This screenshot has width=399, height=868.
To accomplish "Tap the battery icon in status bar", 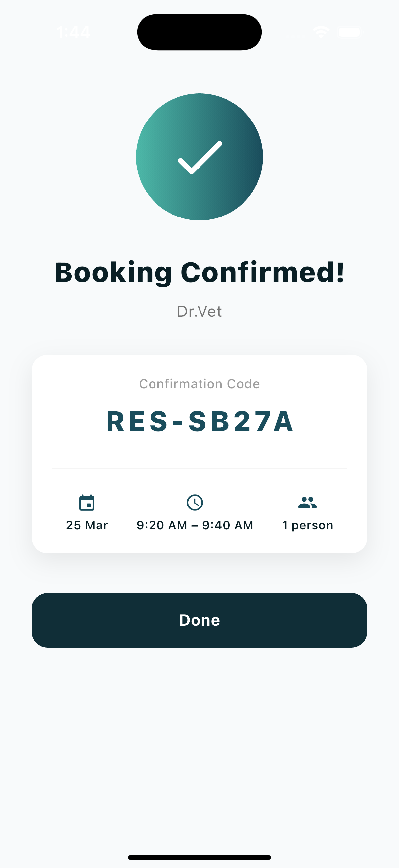I will 349,32.
